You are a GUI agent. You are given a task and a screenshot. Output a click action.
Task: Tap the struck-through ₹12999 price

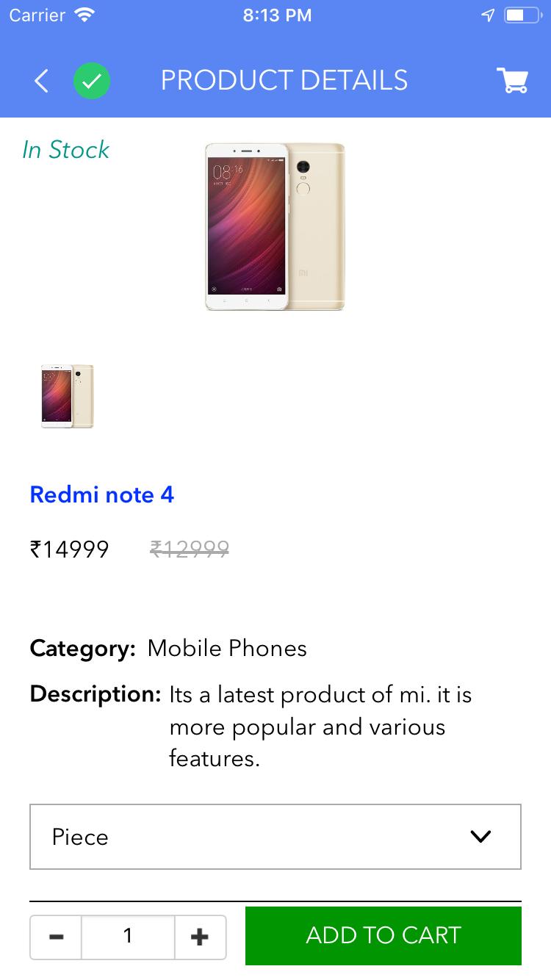pos(190,548)
